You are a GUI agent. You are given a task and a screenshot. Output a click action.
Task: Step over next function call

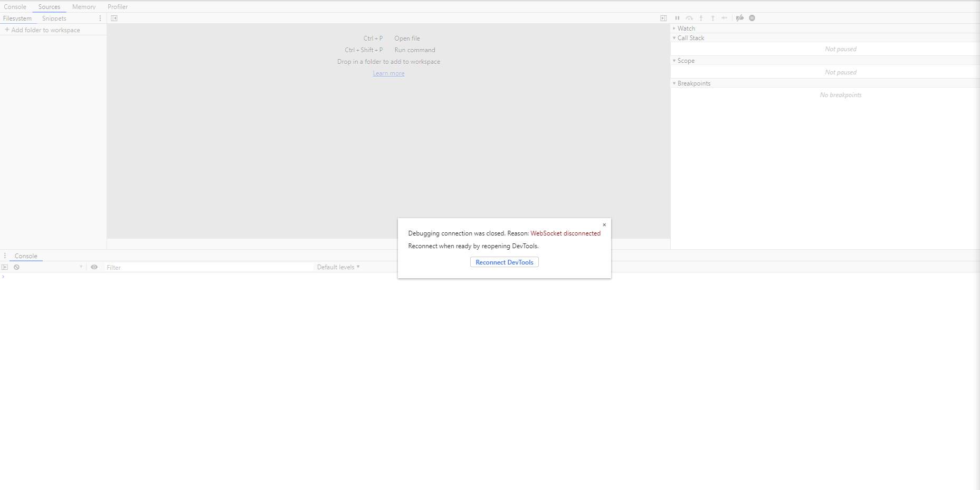click(x=689, y=18)
